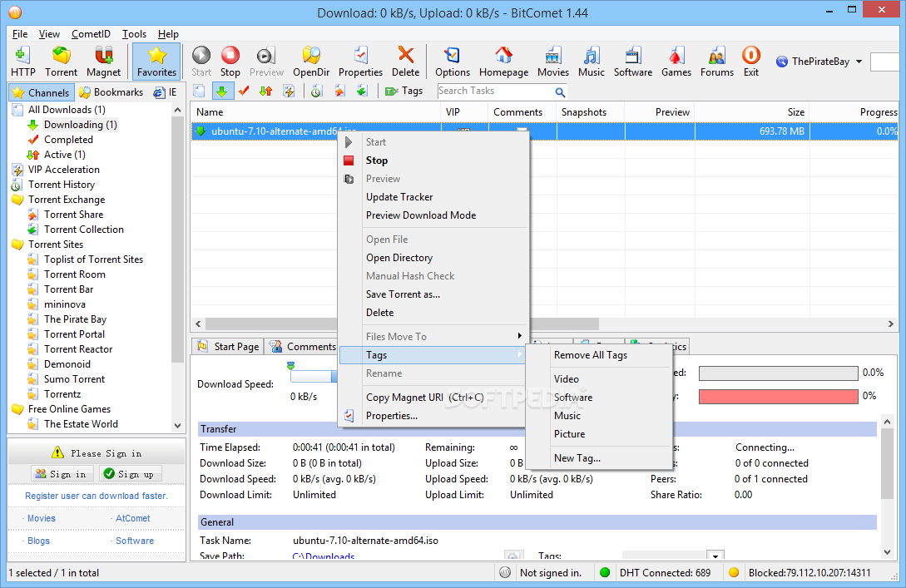The height and width of the screenshot is (588, 906).
Task: Open Torrent History in the sidebar
Action: pyautogui.click(x=62, y=185)
